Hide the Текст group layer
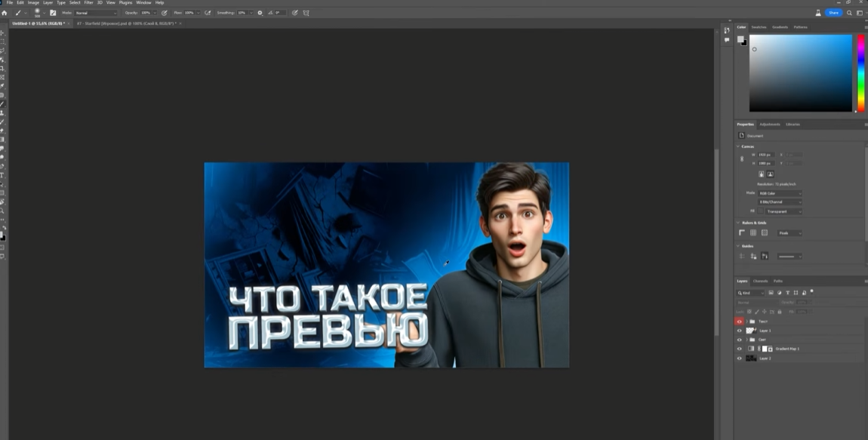The image size is (868, 440). [x=739, y=322]
